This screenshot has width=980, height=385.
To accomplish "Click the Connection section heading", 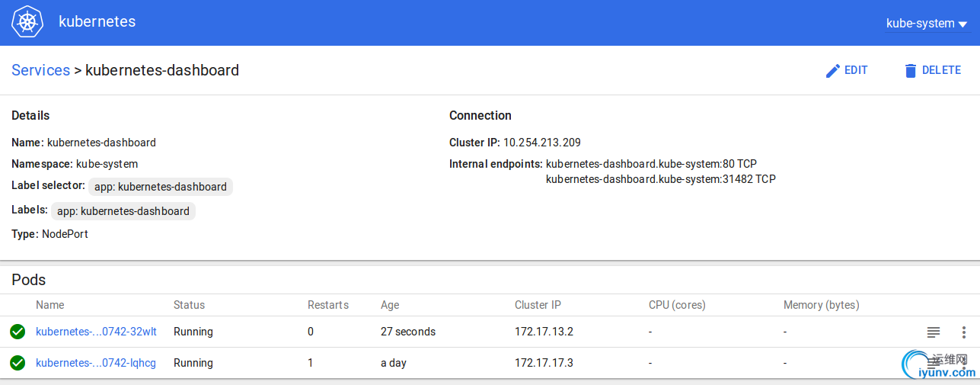I will (480, 116).
